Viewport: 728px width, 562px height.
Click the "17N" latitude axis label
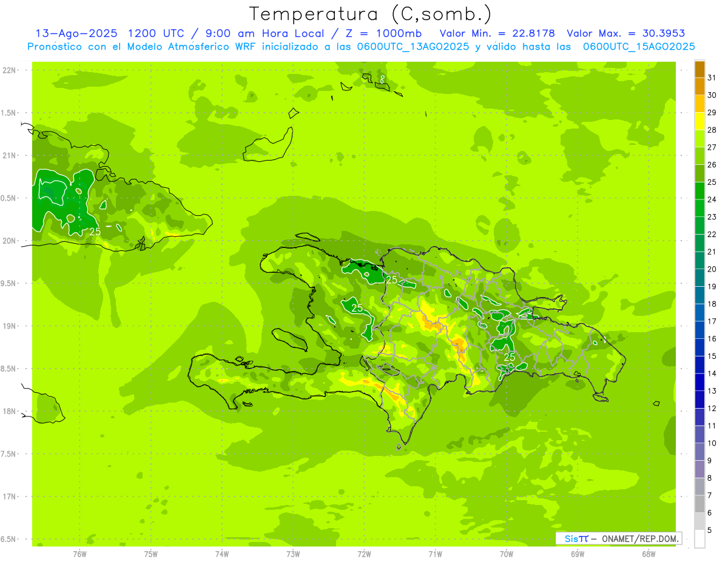tap(9, 497)
